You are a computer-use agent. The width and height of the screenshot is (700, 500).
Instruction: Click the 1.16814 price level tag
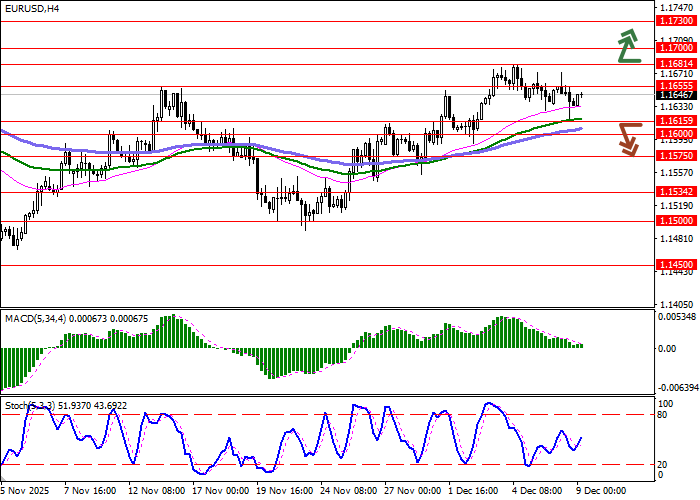(676, 63)
